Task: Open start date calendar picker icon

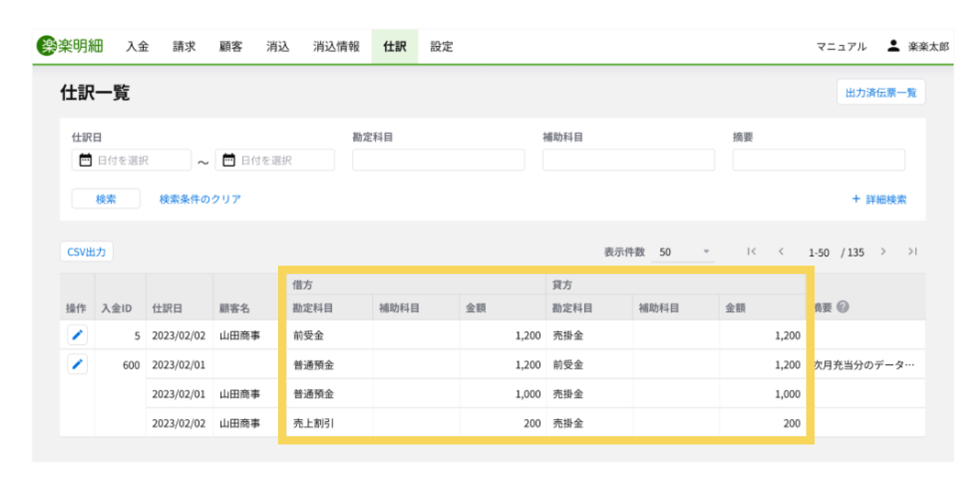Action: click(x=85, y=160)
